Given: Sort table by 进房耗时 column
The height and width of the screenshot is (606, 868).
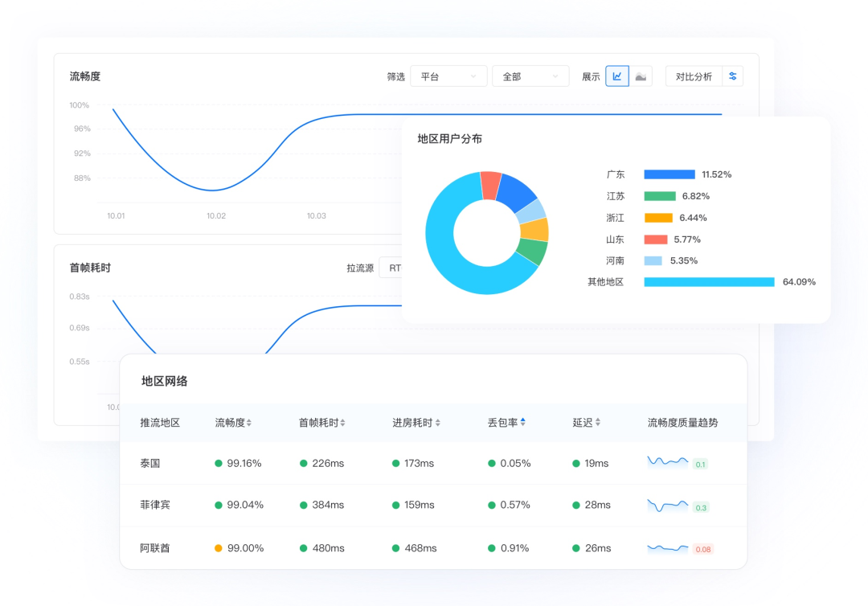Looking at the screenshot, I should (x=437, y=423).
